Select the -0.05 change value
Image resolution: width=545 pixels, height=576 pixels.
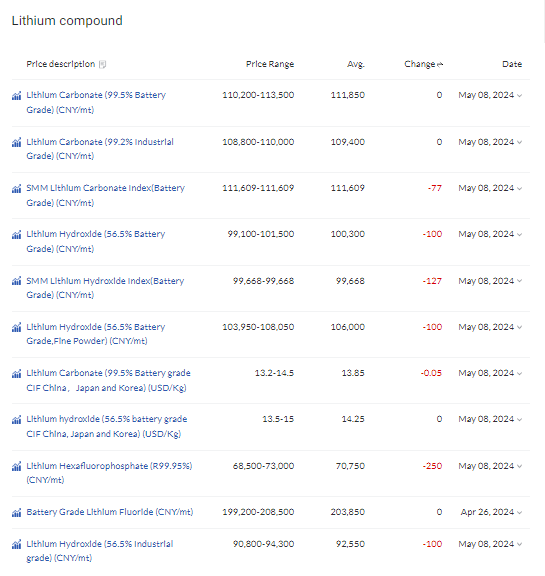click(431, 373)
